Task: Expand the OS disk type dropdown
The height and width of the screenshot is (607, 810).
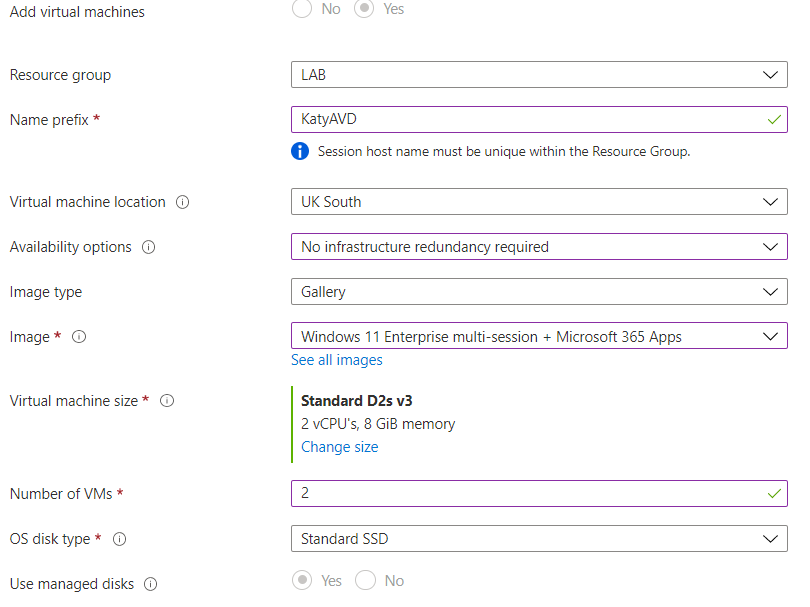Action: 539,539
